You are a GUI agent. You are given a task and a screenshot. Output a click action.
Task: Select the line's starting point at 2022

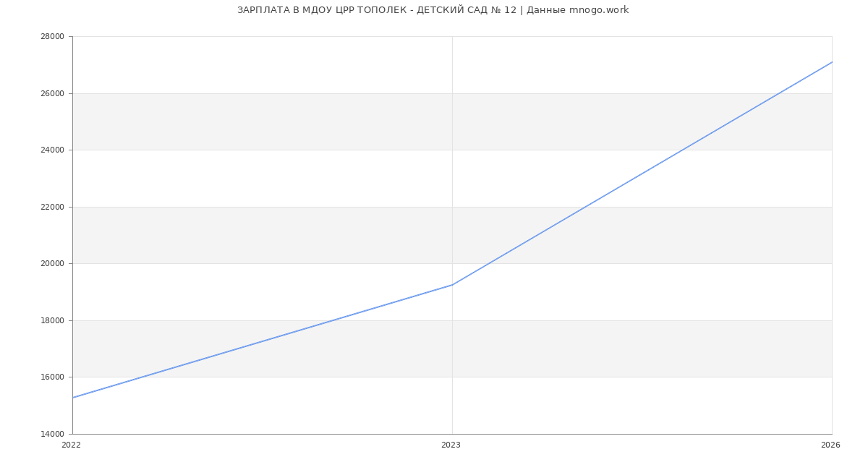click(x=73, y=398)
